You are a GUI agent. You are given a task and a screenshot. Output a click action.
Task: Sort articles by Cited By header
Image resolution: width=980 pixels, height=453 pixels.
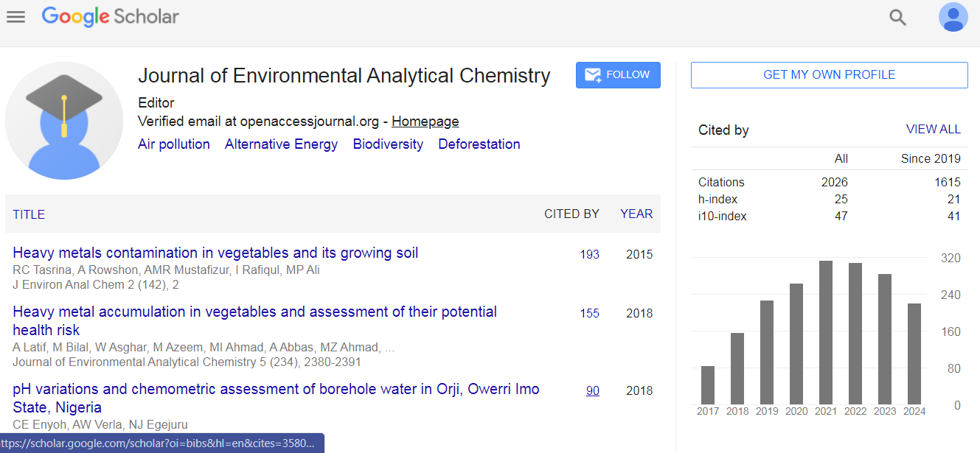click(571, 214)
